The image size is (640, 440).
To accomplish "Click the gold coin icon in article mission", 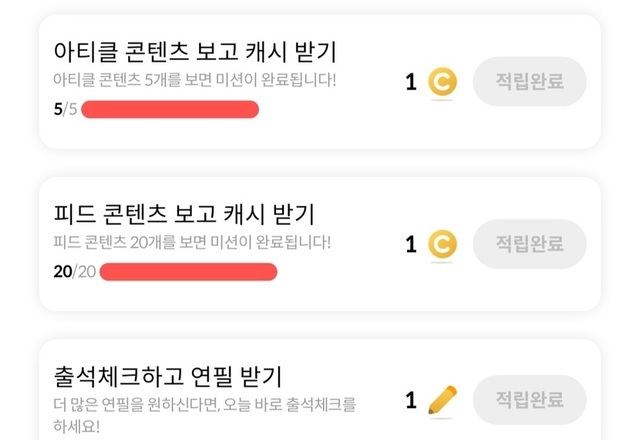I will point(442,82).
